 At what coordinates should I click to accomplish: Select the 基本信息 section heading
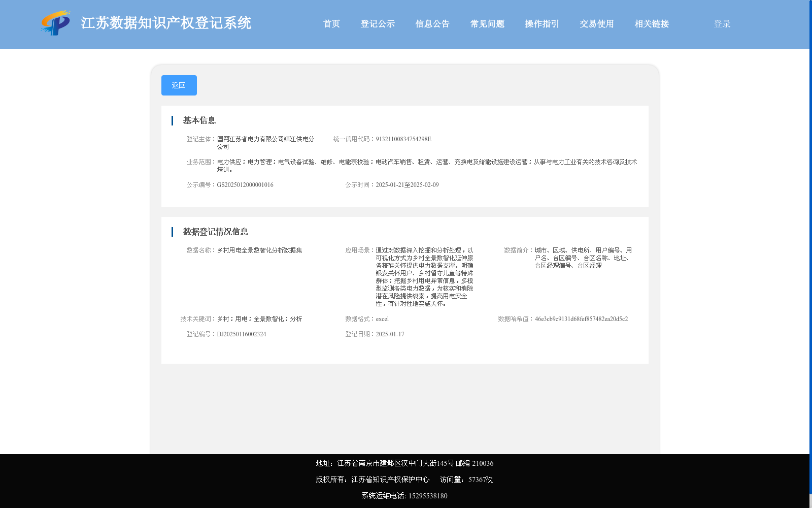tap(199, 120)
